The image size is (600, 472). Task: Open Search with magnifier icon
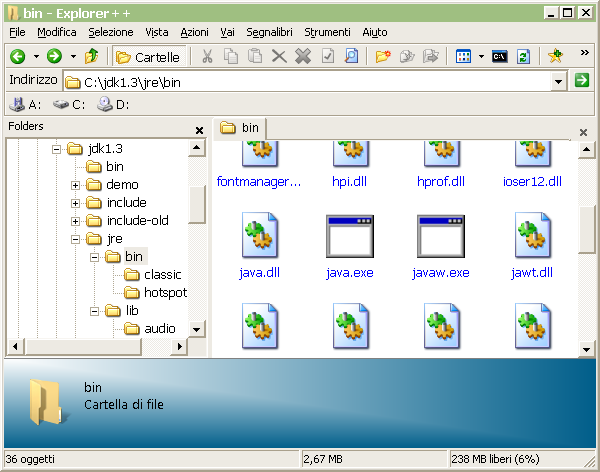[x=351, y=57]
